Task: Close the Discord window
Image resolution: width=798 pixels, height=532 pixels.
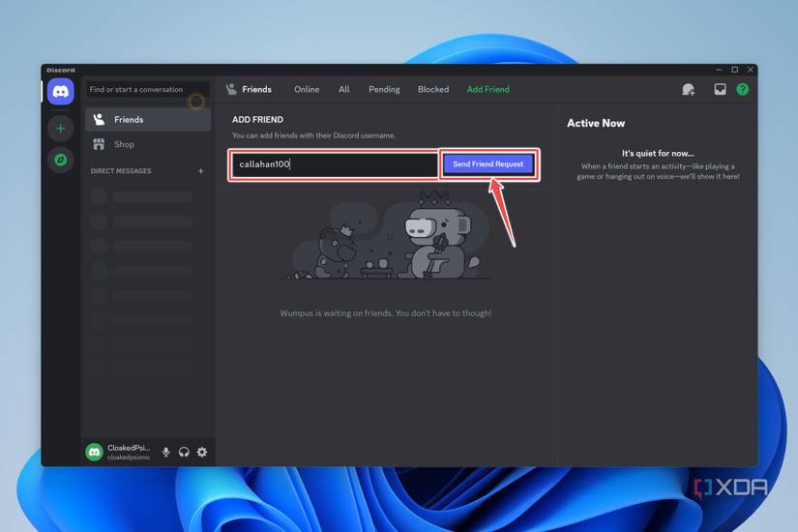Action: [751, 70]
